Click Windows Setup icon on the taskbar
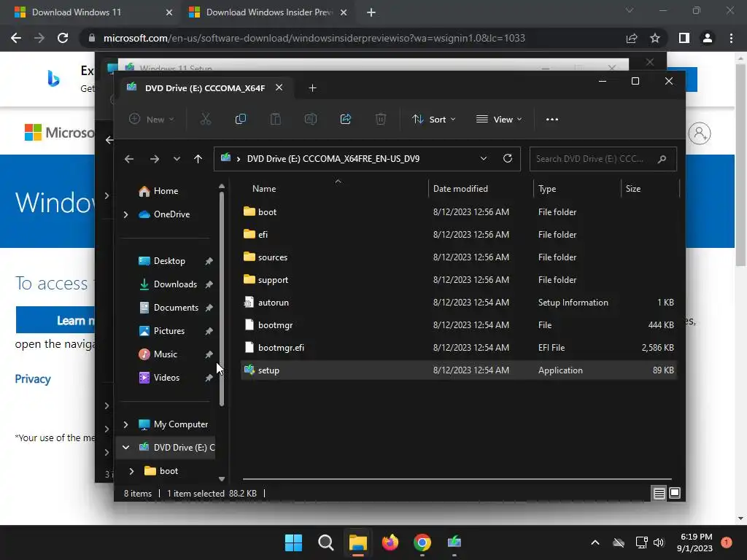The image size is (747, 560). (x=454, y=542)
